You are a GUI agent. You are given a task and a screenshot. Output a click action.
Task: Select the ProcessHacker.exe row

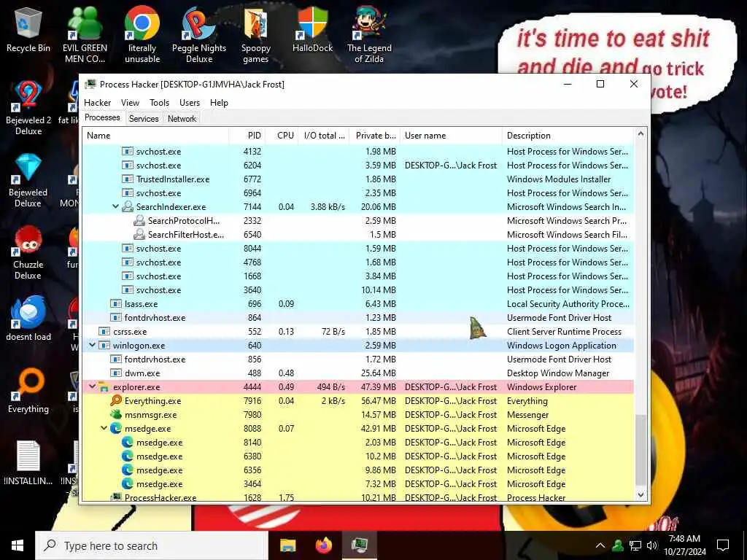point(358,496)
